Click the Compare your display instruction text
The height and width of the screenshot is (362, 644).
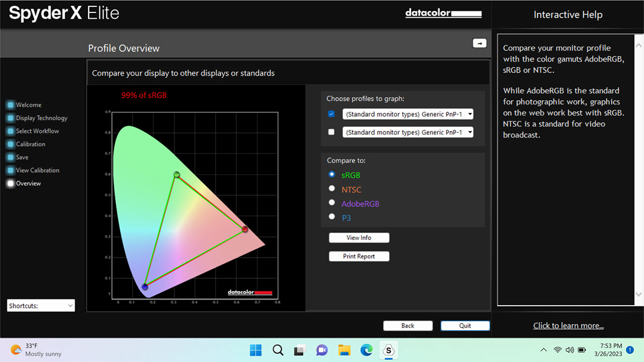click(x=183, y=73)
